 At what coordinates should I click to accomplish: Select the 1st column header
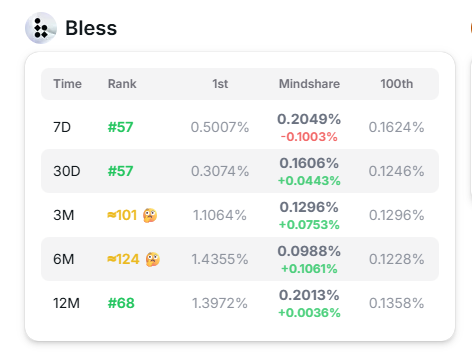(x=220, y=84)
